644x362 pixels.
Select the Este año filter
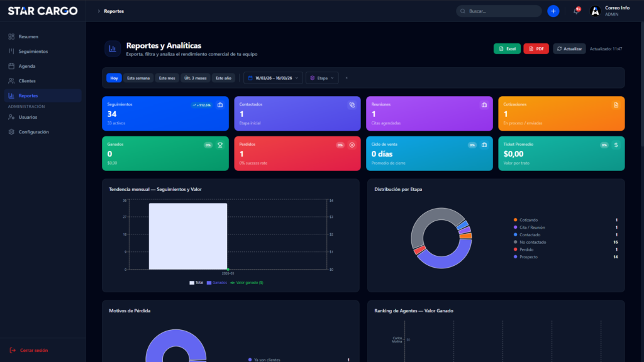point(223,78)
